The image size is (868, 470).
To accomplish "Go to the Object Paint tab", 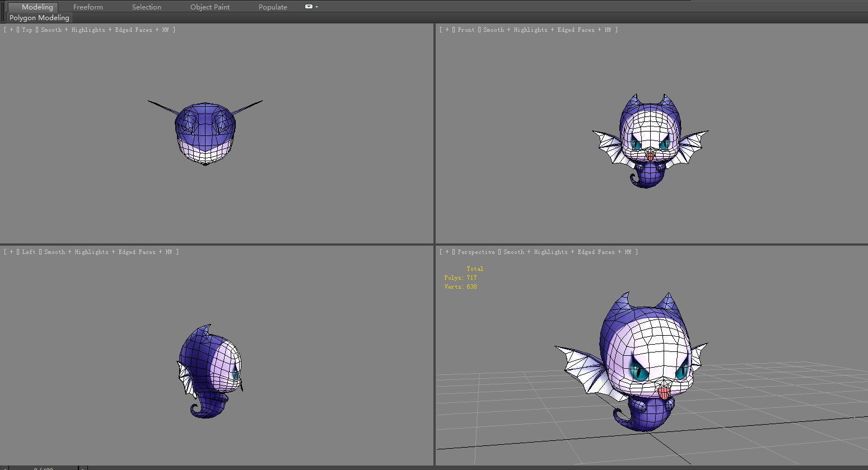I will point(210,7).
